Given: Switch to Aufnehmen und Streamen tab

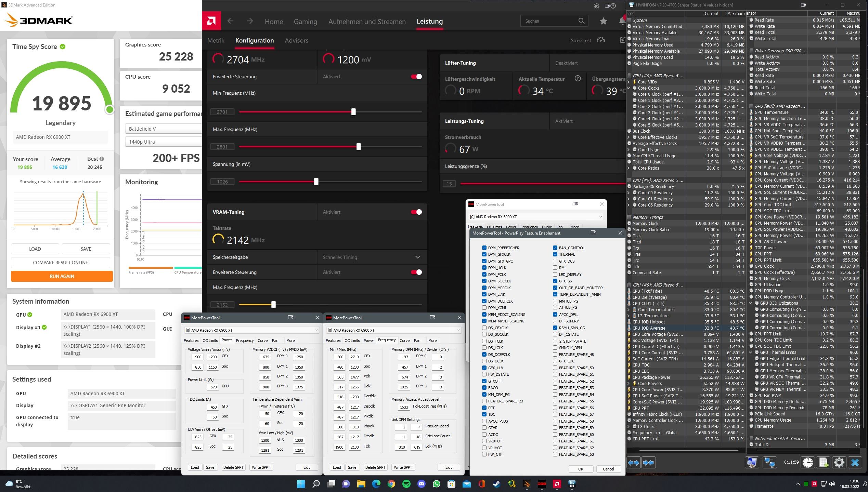Looking at the screenshot, I should click(367, 22).
